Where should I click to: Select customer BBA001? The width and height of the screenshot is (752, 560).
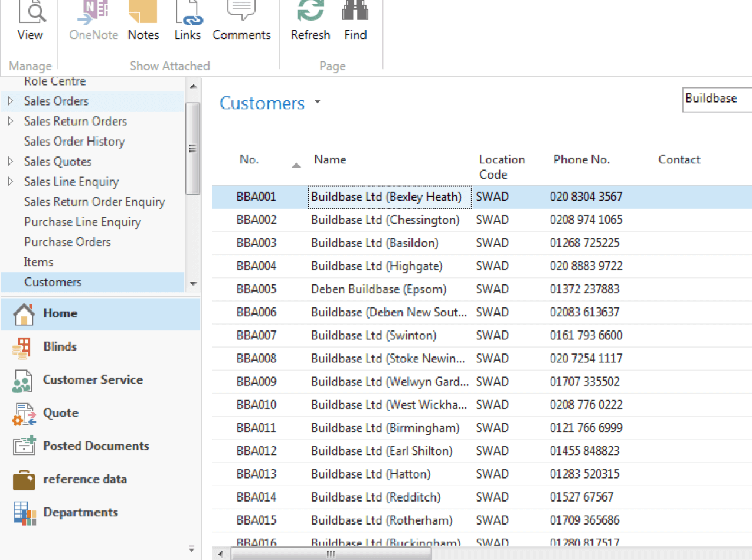coord(256,197)
